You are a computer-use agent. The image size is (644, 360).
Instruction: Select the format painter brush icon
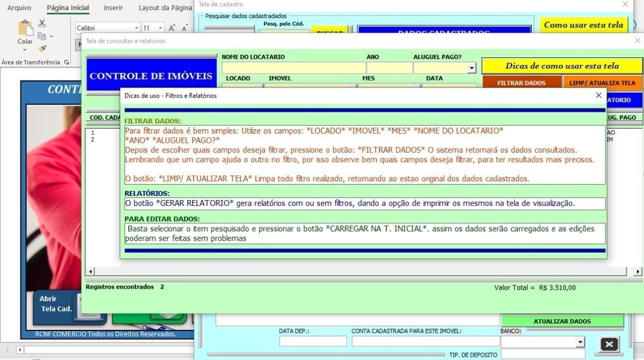pyautogui.click(x=42, y=49)
